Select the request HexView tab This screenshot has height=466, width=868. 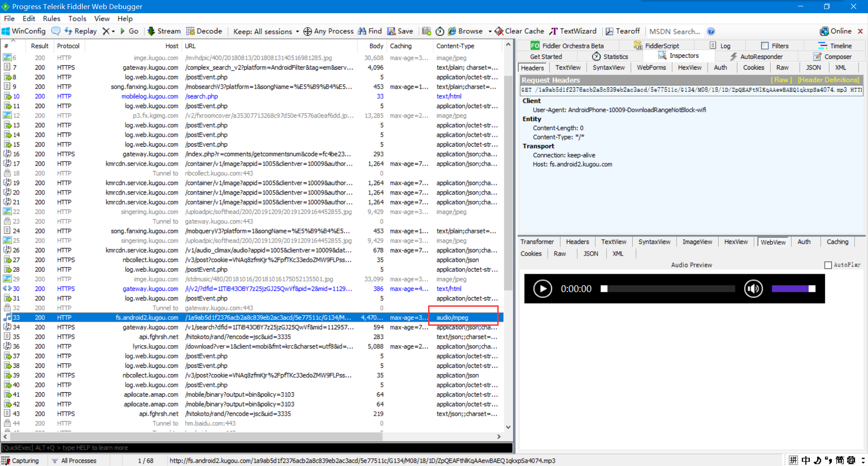(x=689, y=67)
